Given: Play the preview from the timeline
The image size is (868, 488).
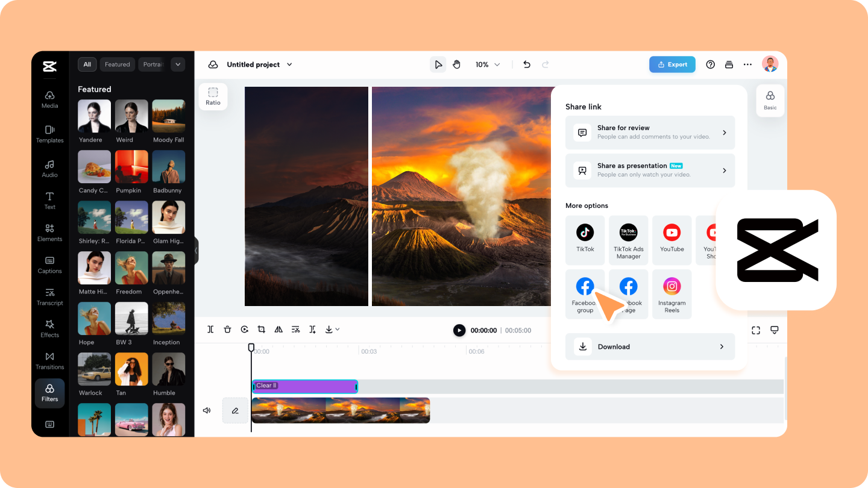Looking at the screenshot, I should [459, 330].
